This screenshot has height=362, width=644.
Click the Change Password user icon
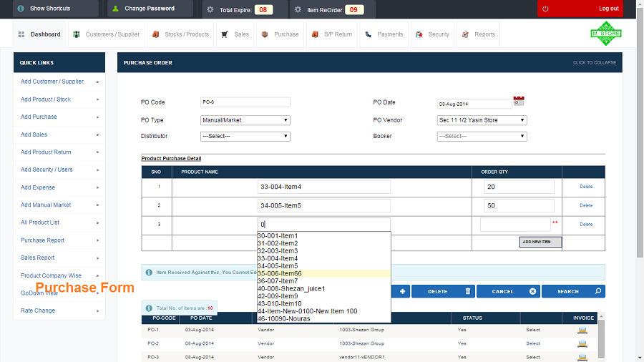tap(115, 8)
